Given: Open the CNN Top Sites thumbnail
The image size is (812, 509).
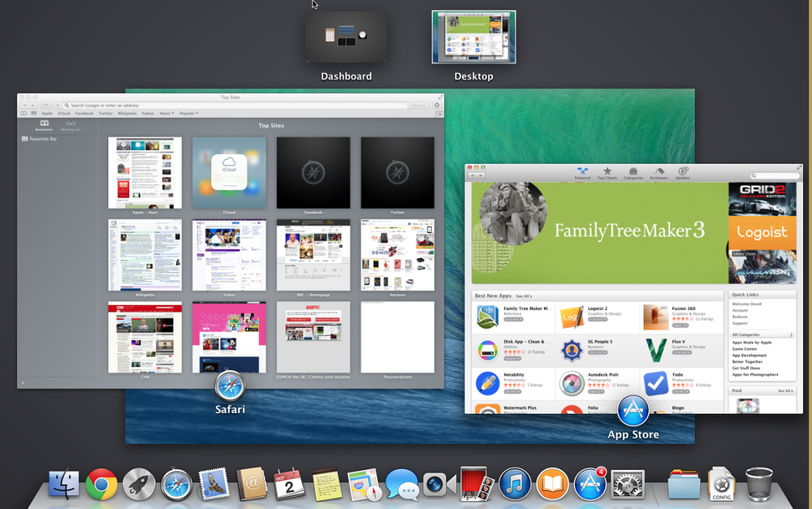Looking at the screenshot, I should pyautogui.click(x=145, y=337).
